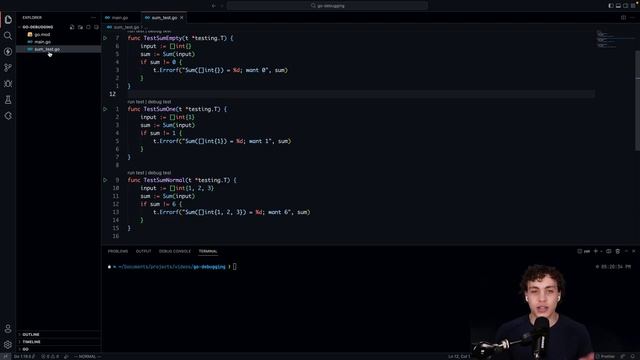Expand the OUTLINE section
This screenshot has height=360, width=640.
point(58,334)
